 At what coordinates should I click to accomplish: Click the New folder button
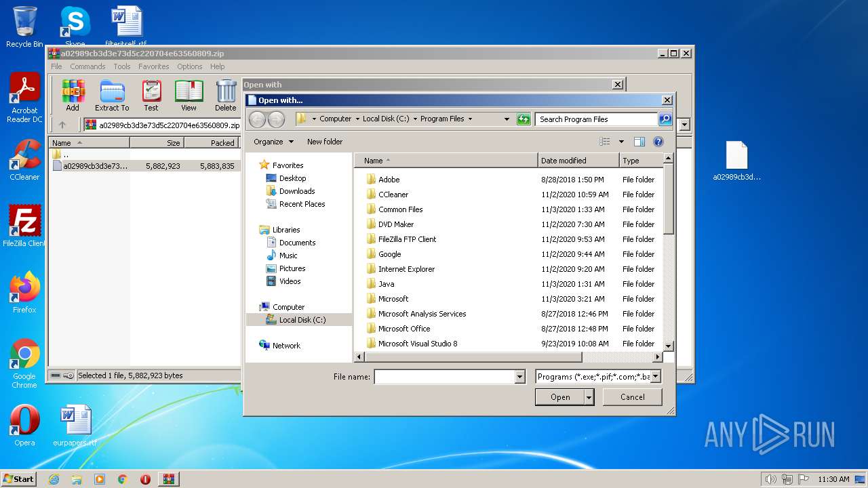(325, 142)
